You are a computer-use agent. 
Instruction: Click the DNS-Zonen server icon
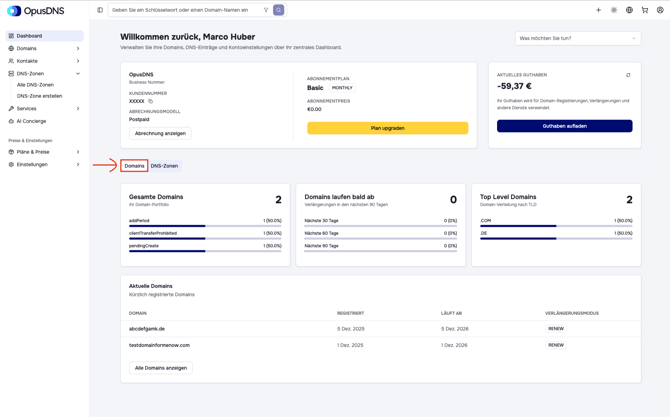click(x=11, y=73)
